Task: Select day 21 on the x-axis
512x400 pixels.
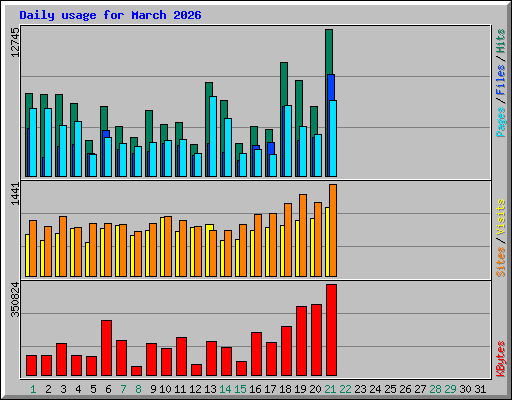Action: (330, 389)
